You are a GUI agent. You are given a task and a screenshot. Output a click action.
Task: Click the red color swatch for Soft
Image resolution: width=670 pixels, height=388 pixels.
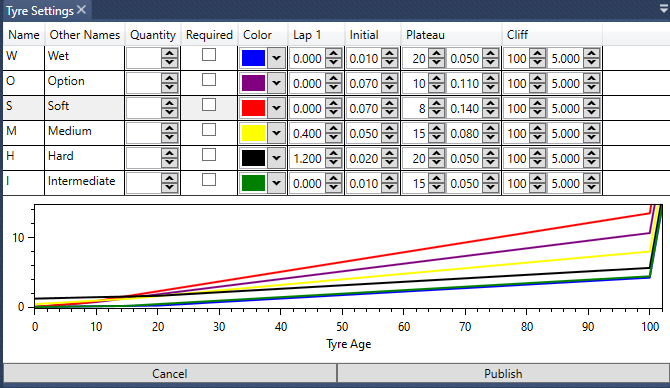point(253,108)
